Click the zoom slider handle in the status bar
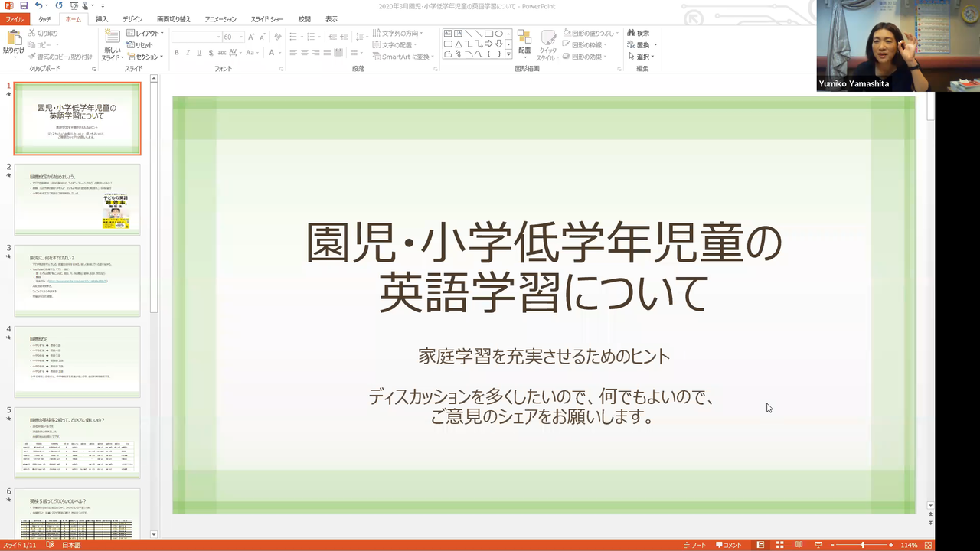The image size is (980, 551). (x=863, y=545)
